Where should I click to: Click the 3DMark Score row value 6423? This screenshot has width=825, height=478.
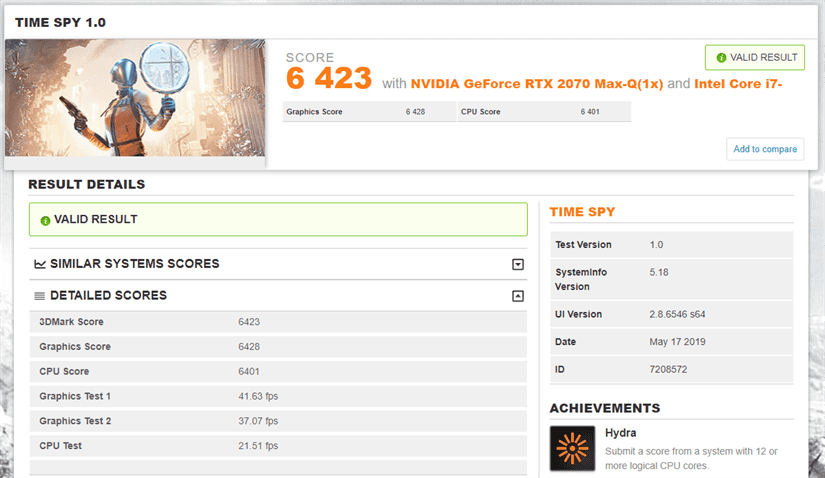tap(249, 322)
